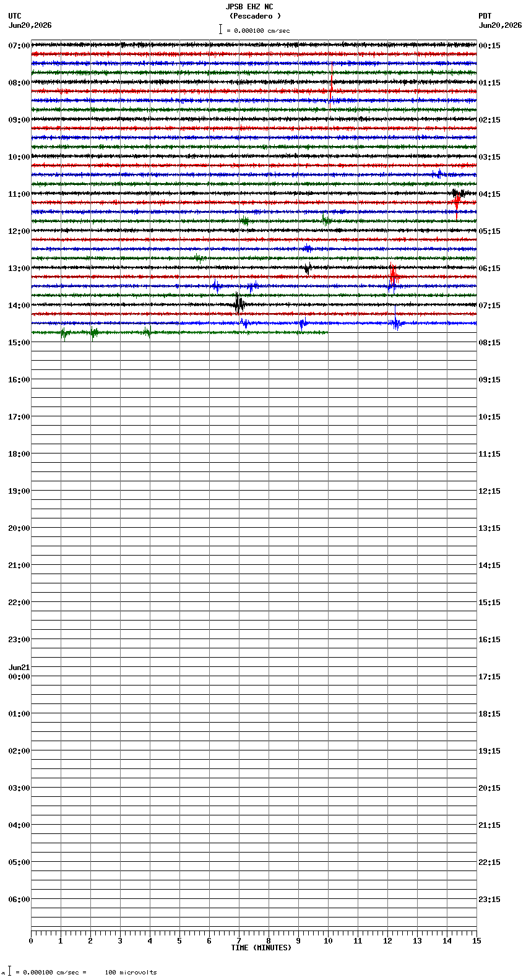Click the black event at the end of the 11:00 trace

click(x=459, y=193)
